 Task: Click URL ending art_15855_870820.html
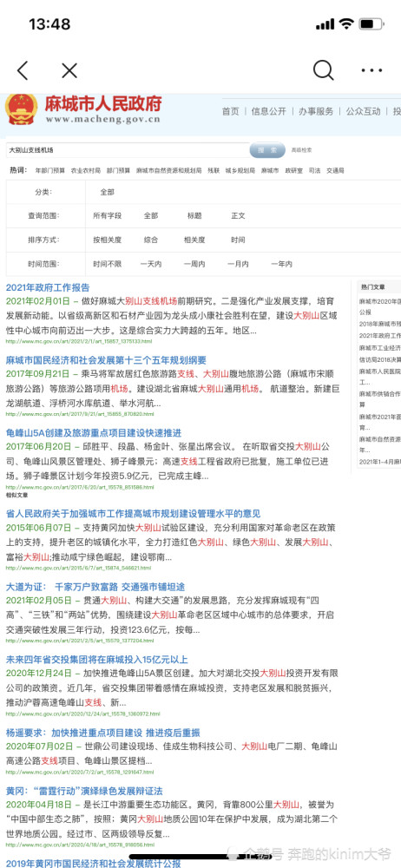tap(80, 414)
